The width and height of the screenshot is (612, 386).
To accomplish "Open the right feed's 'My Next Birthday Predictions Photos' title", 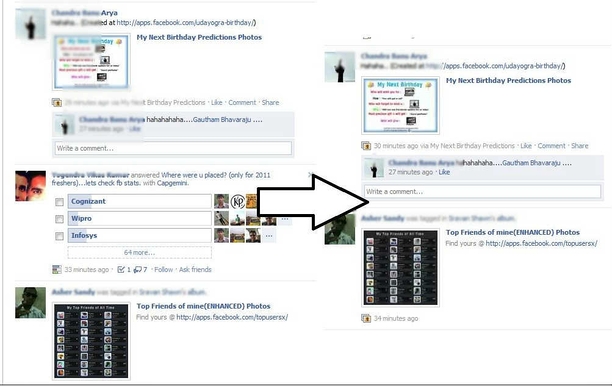I will 508,81.
